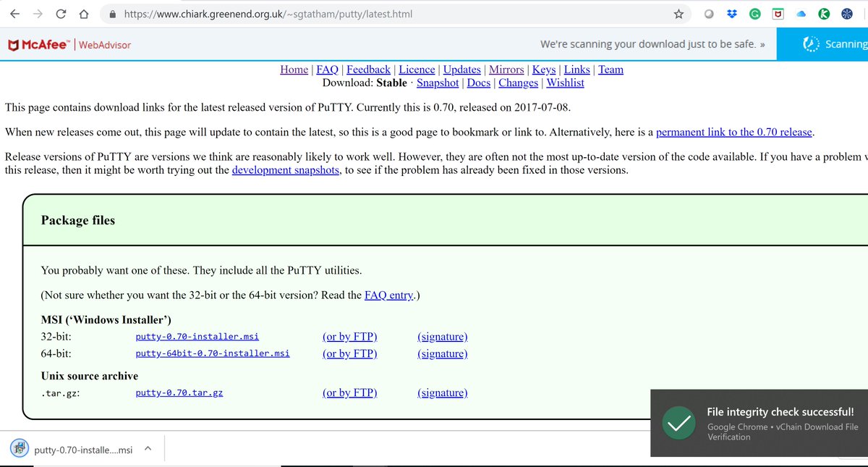Open the Home link
This screenshot has height=467, width=868.
coord(294,70)
